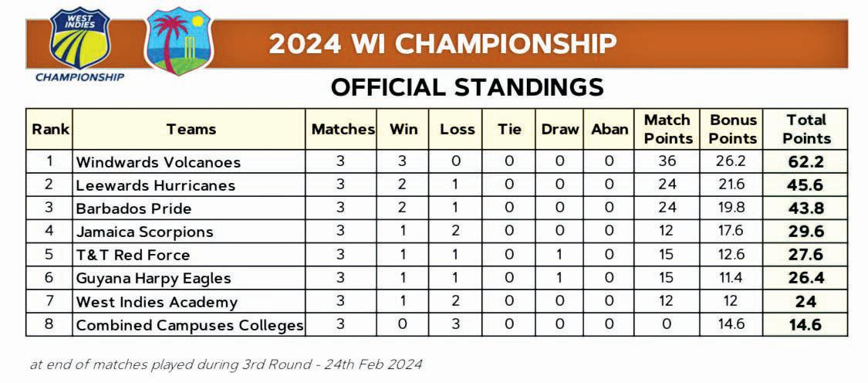Click the 62.2 total points cell
The width and height of the screenshot is (868, 383).
point(806,162)
